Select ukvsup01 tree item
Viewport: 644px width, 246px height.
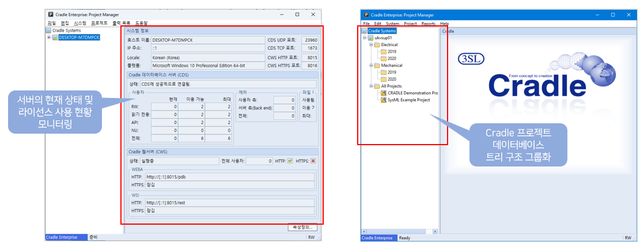pos(383,38)
